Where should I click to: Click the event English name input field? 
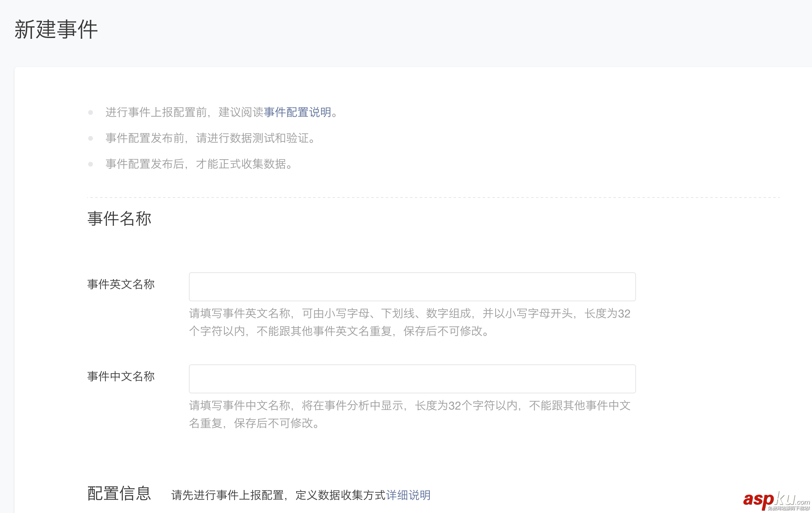coord(412,287)
